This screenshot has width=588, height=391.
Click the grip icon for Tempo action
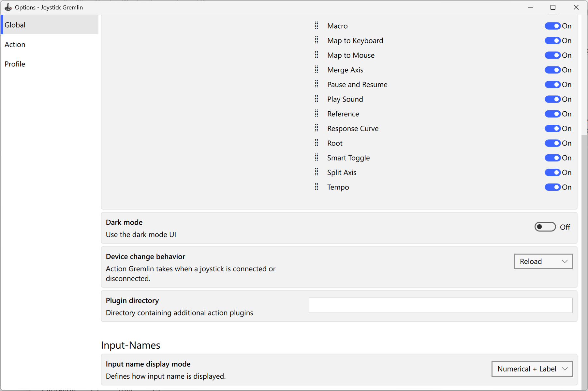[316, 187]
